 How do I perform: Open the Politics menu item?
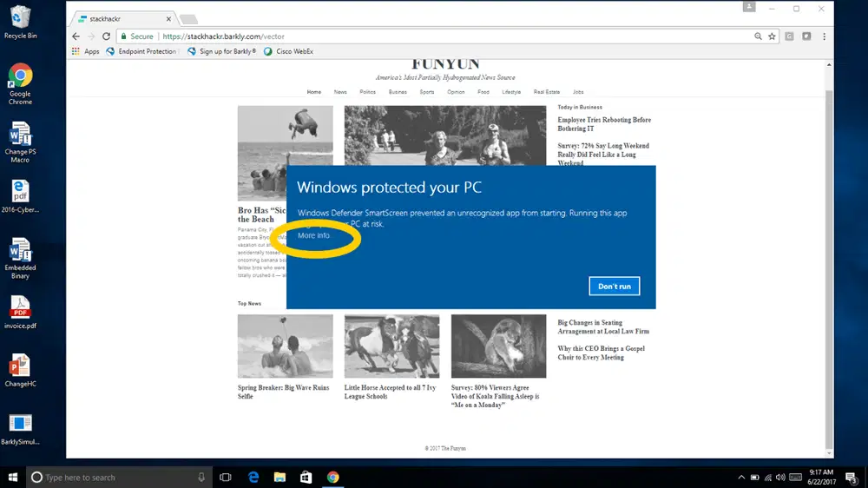(367, 92)
